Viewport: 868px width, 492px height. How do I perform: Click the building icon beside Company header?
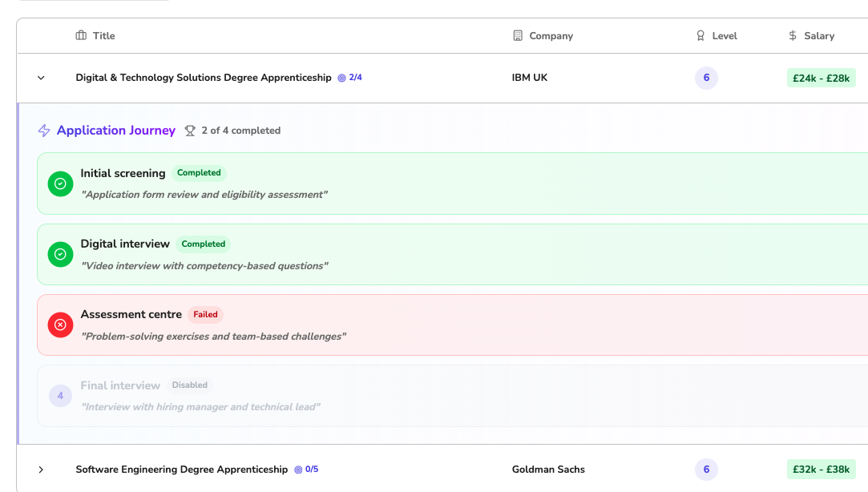[x=518, y=35]
